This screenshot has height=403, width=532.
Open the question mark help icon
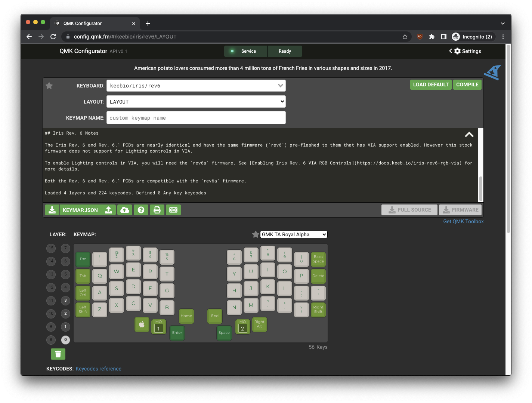click(141, 210)
